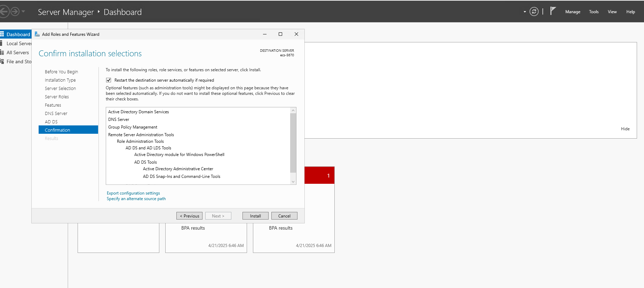Select AD DS step in wizard
Screen dimensions: 644x288
(51, 122)
